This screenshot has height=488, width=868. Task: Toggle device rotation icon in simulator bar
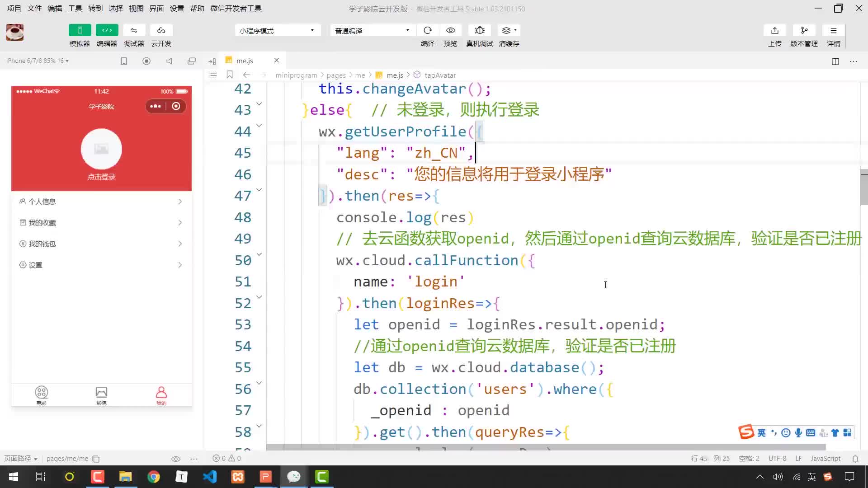pos(123,61)
